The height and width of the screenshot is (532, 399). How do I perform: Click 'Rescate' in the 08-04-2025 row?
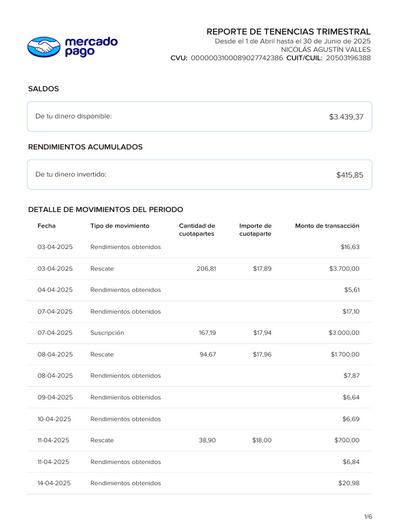click(x=102, y=354)
